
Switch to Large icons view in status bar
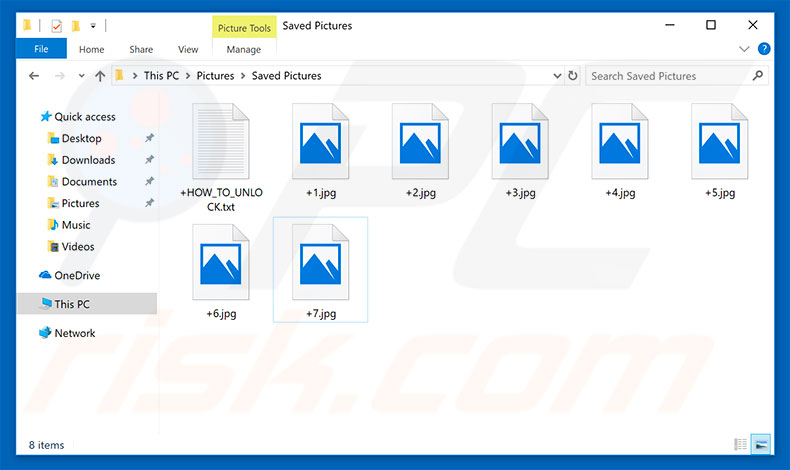tap(761, 444)
